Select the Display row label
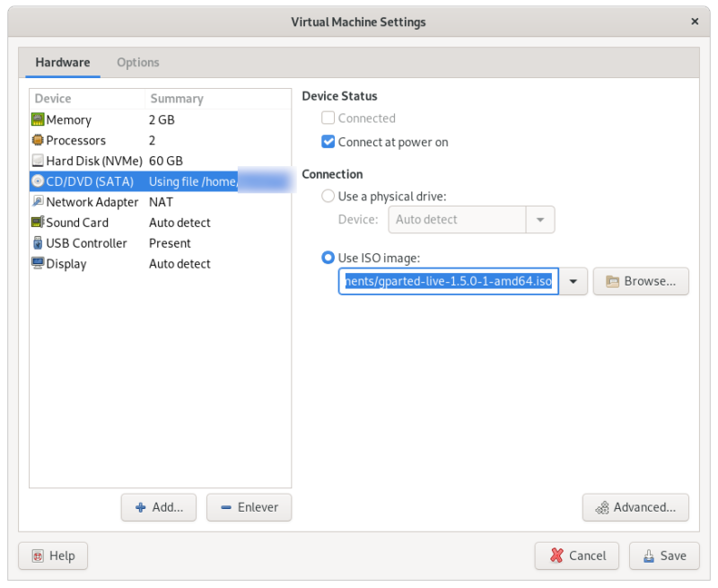This screenshot has height=588, width=718. click(x=66, y=264)
